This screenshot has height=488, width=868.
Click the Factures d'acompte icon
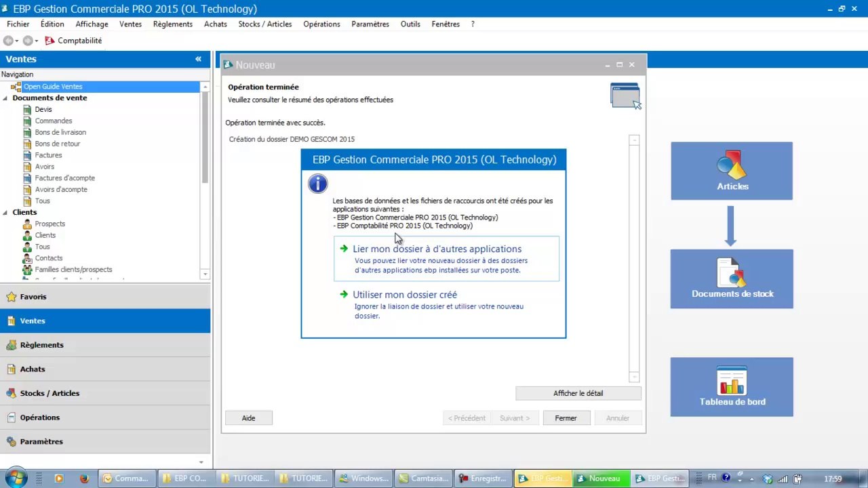pos(27,178)
